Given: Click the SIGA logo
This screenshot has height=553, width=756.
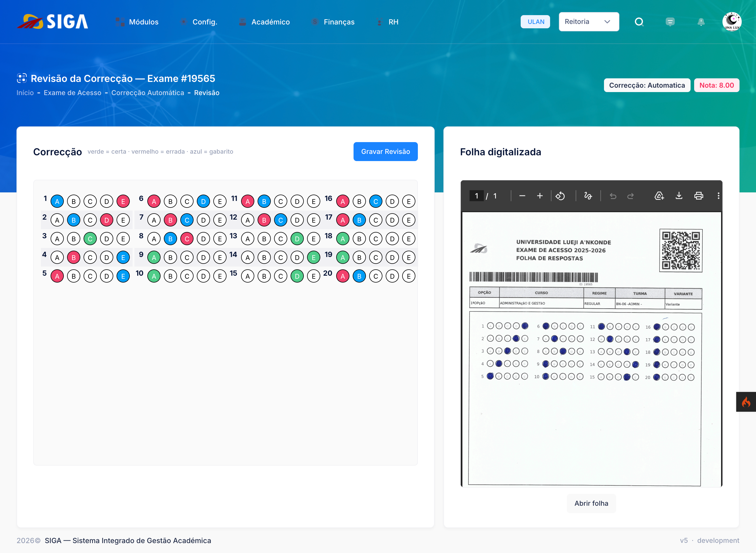Looking at the screenshot, I should pos(53,22).
